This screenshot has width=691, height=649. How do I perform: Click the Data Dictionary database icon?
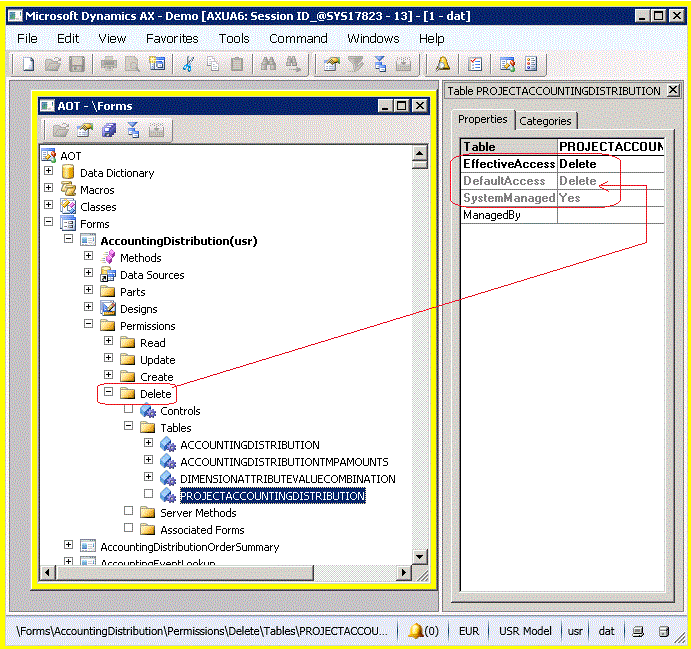[68, 173]
